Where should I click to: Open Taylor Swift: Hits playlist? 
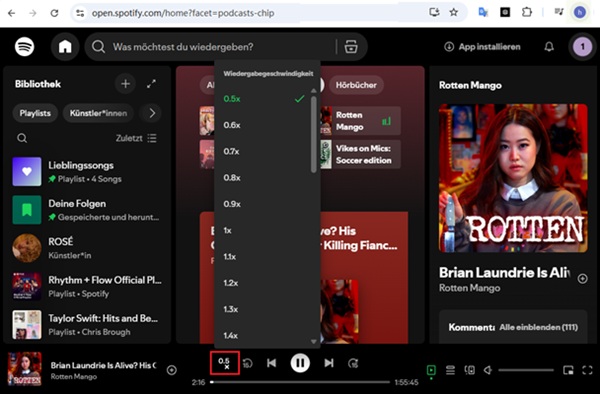(x=87, y=325)
